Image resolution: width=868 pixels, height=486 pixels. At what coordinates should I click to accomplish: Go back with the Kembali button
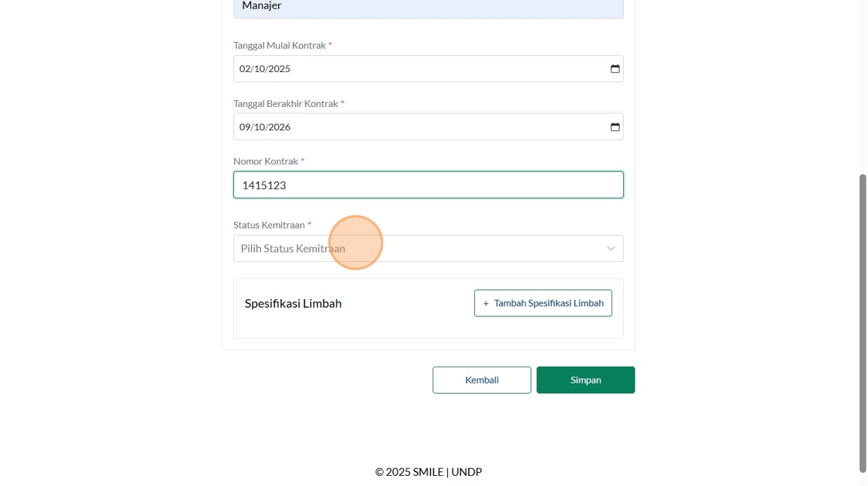481,380
